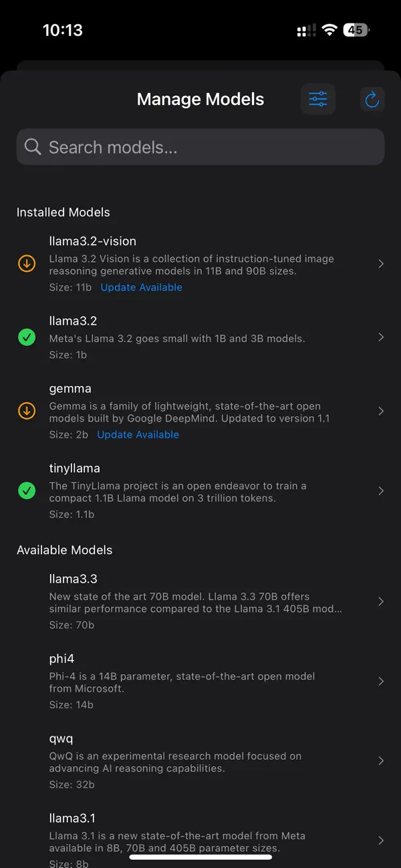Expand details for llama3.2-vision
The width and height of the screenshot is (401, 868).
point(381,263)
